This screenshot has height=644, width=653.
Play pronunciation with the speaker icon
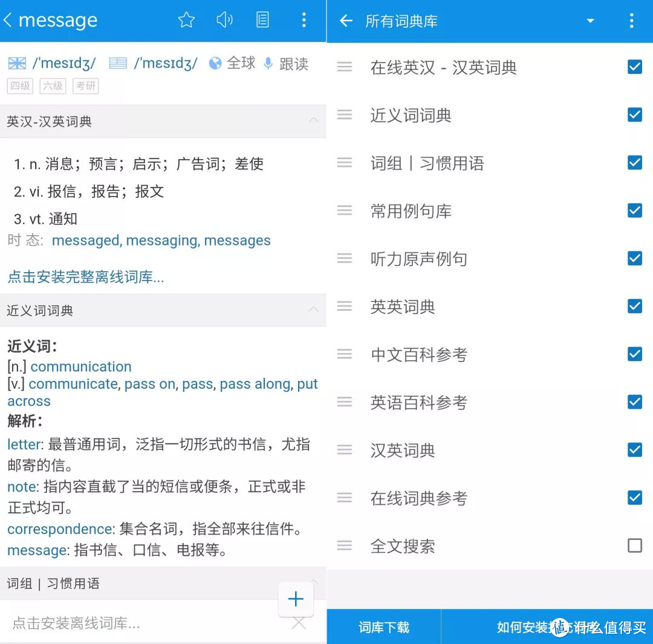225,20
